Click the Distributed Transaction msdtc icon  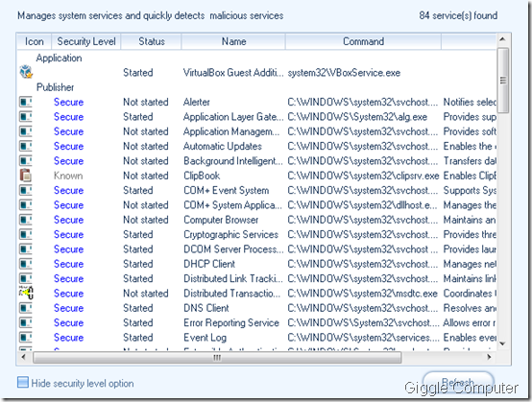coord(26,293)
